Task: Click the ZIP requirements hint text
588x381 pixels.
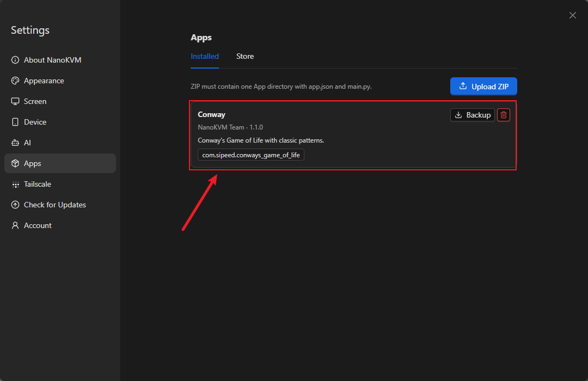Action: [x=281, y=86]
